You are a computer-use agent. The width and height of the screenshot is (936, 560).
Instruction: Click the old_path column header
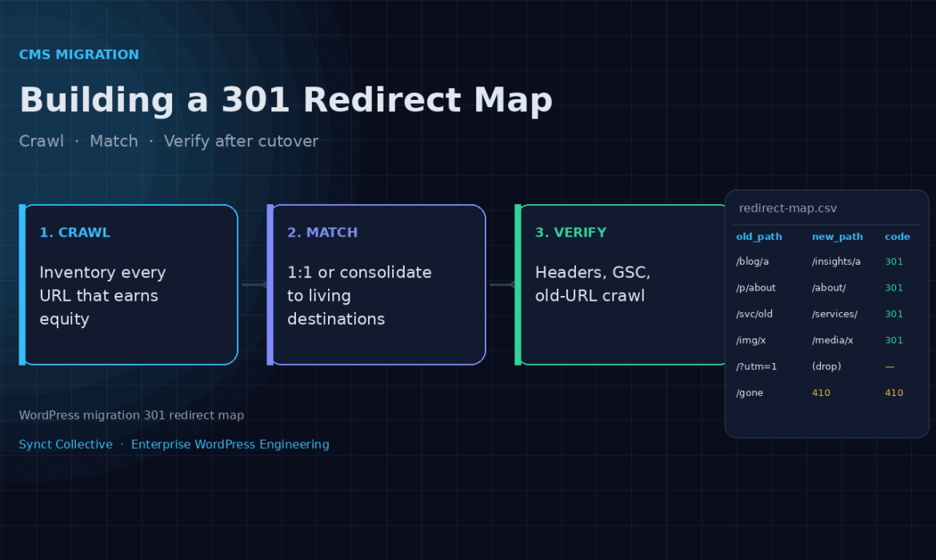click(x=758, y=237)
